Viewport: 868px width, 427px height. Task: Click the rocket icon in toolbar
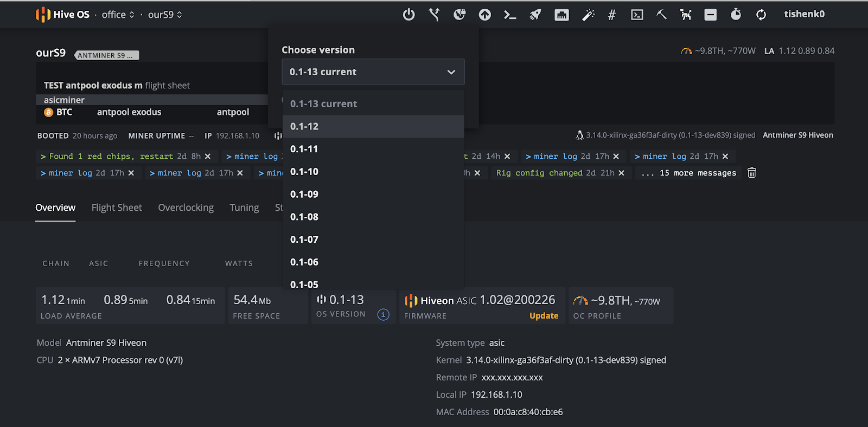tap(535, 15)
